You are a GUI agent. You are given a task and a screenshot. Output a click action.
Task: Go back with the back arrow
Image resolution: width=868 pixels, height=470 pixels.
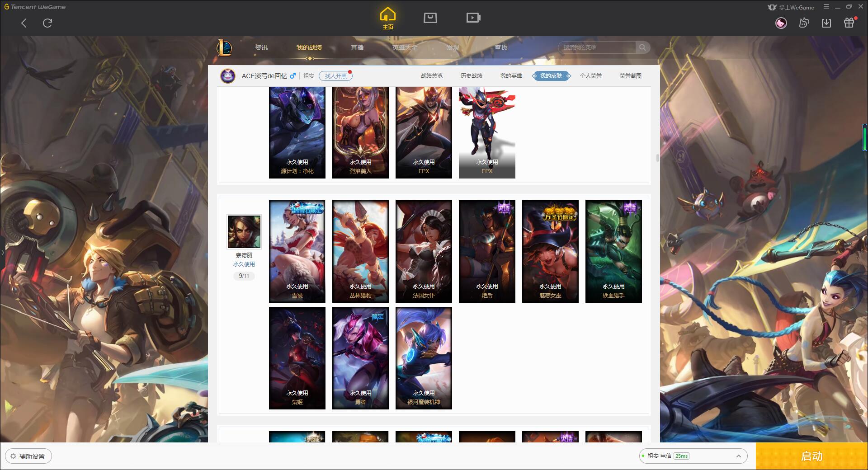point(24,23)
